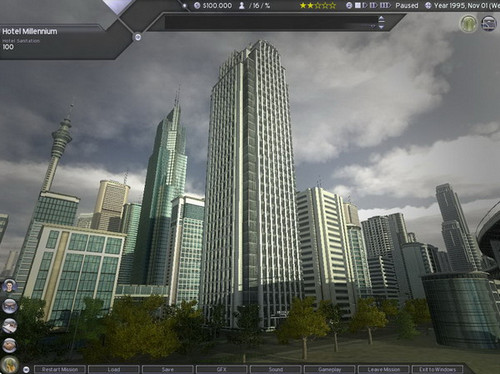Image resolution: width=500 pixels, height=374 pixels.
Task: Click the Restart Mission button
Action: pyautogui.click(x=60, y=369)
